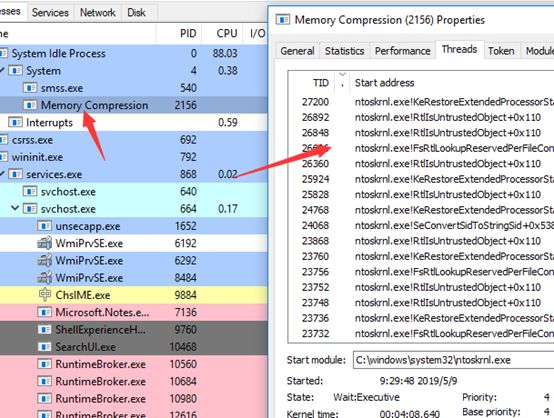The image size is (554, 418).
Task: Click the services.exe process icon
Action: pos(15,174)
